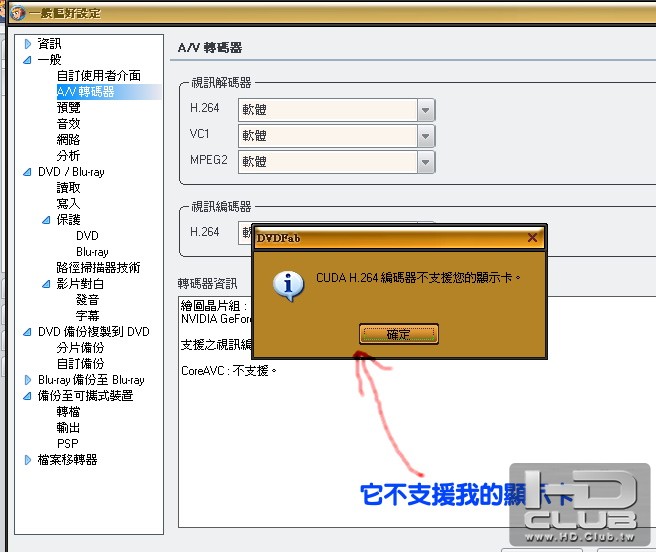Select 字幕 under 影片對白
The width and height of the screenshot is (656, 552).
pos(87,316)
